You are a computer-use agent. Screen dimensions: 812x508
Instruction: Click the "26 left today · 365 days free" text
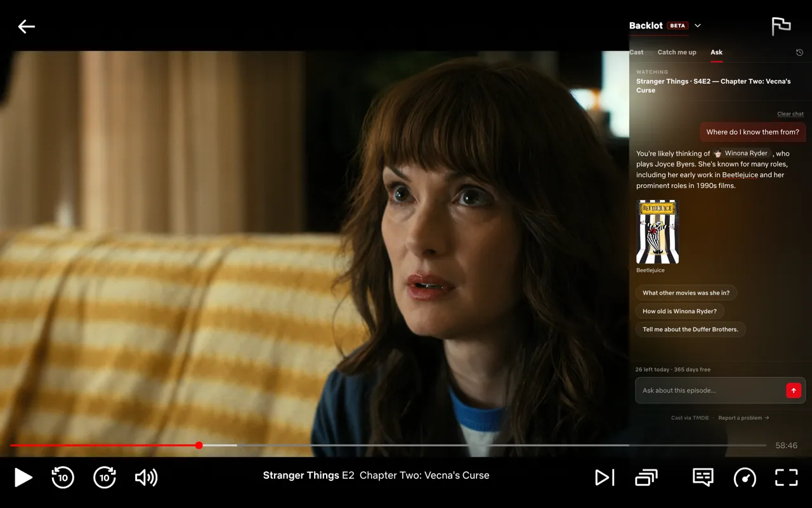tap(673, 370)
